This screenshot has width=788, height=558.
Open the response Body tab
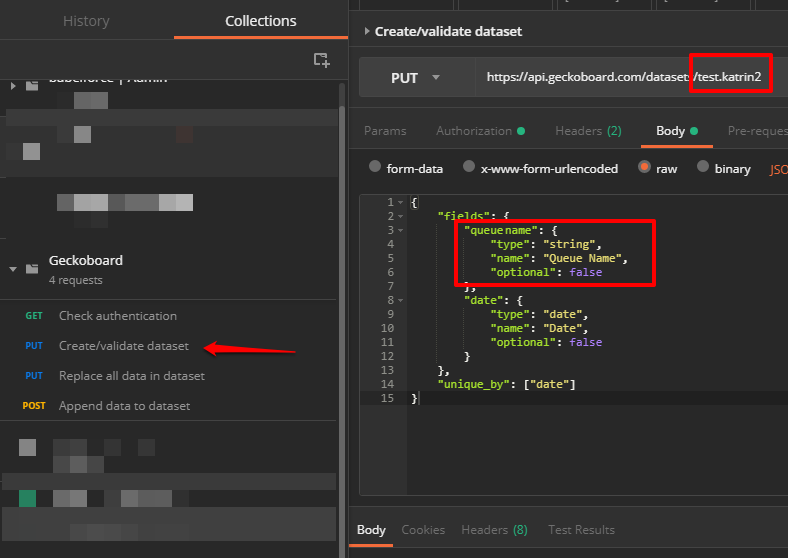coord(371,530)
